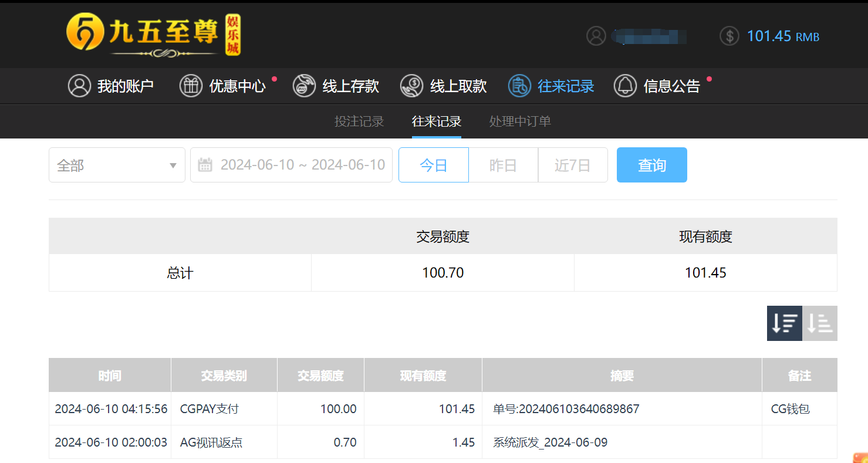
Task: Click the 线上取款 withdrawal icon
Action: tap(411, 86)
